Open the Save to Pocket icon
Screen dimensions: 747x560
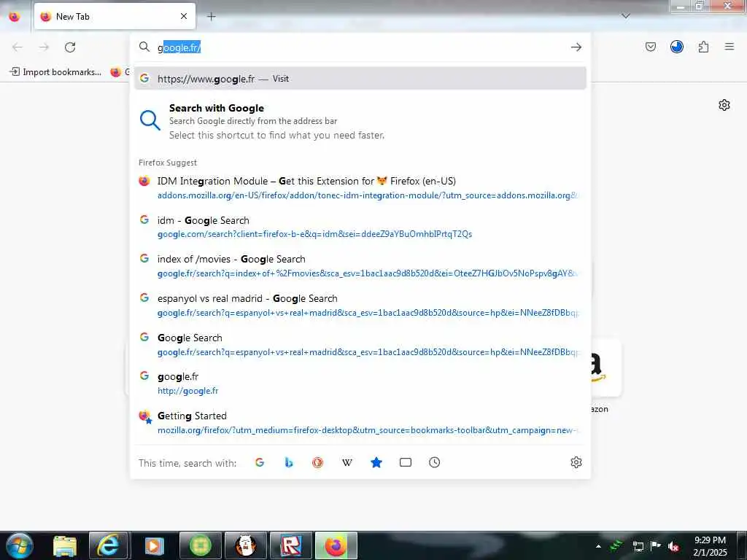point(650,47)
